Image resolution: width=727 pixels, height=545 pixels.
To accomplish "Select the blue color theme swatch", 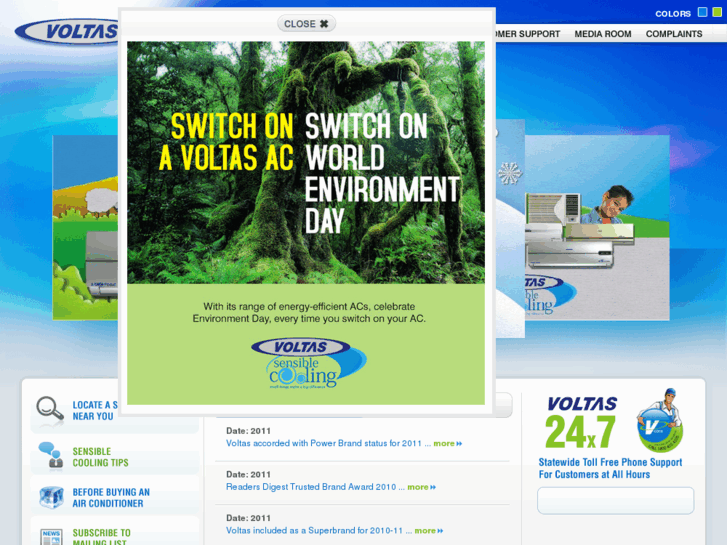I will [702, 12].
